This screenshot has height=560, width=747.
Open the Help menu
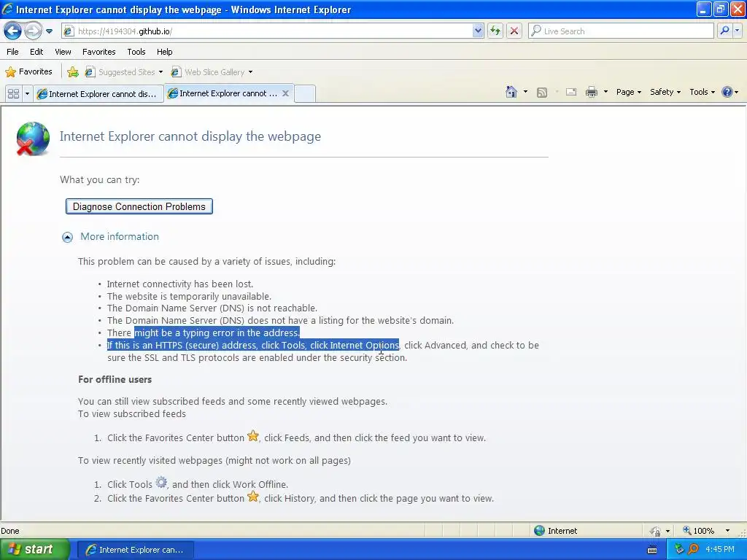pyautogui.click(x=164, y=52)
